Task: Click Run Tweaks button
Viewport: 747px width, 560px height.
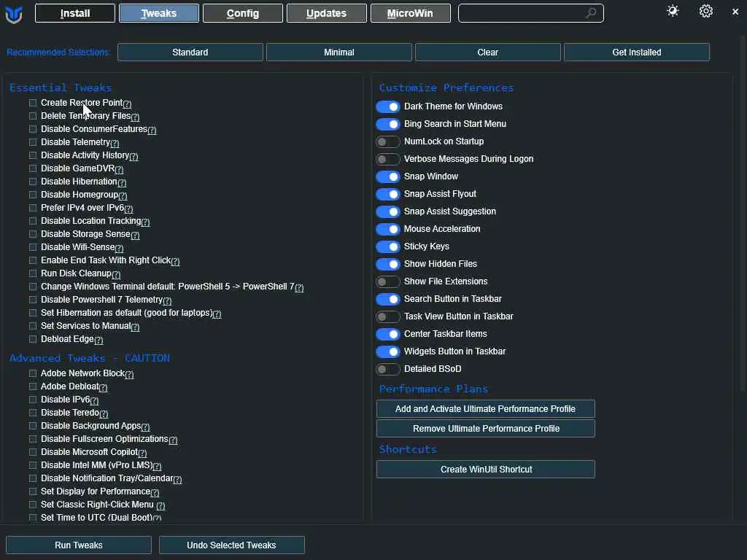Action: point(79,545)
